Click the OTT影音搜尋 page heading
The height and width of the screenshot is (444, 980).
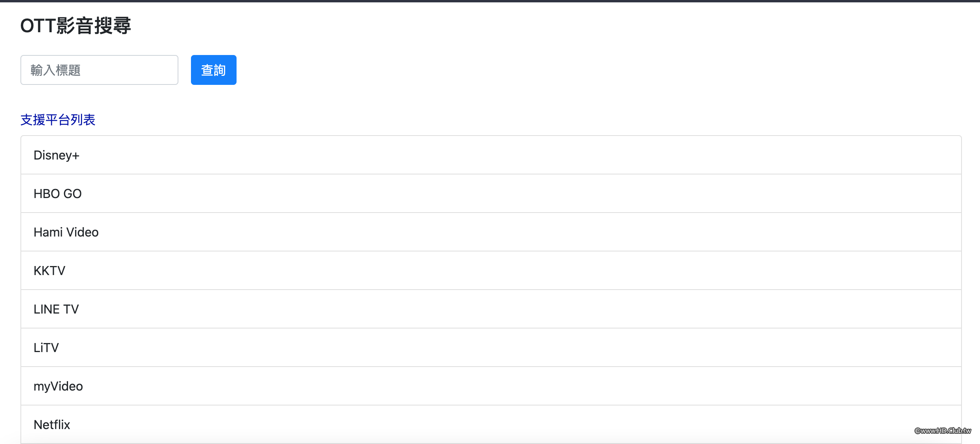pyautogui.click(x=75, y=26)
